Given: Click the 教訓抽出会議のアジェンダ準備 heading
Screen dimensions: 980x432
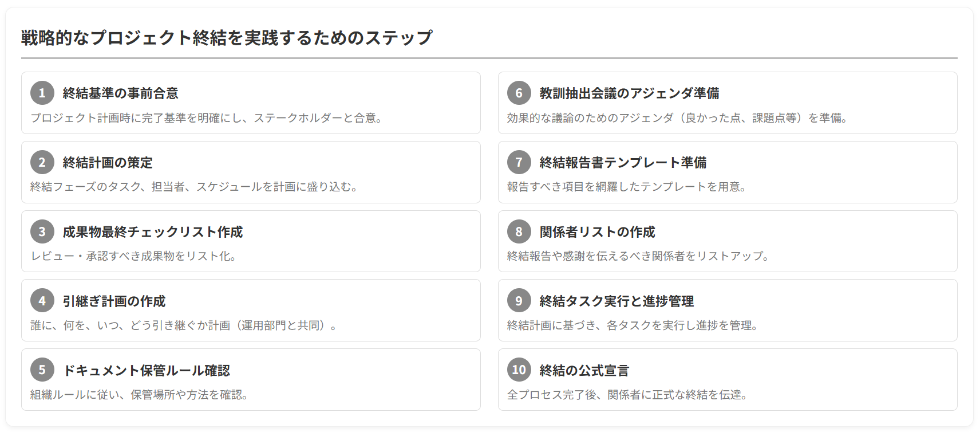Looking at the screenshot, I should (x=630, y=93).
